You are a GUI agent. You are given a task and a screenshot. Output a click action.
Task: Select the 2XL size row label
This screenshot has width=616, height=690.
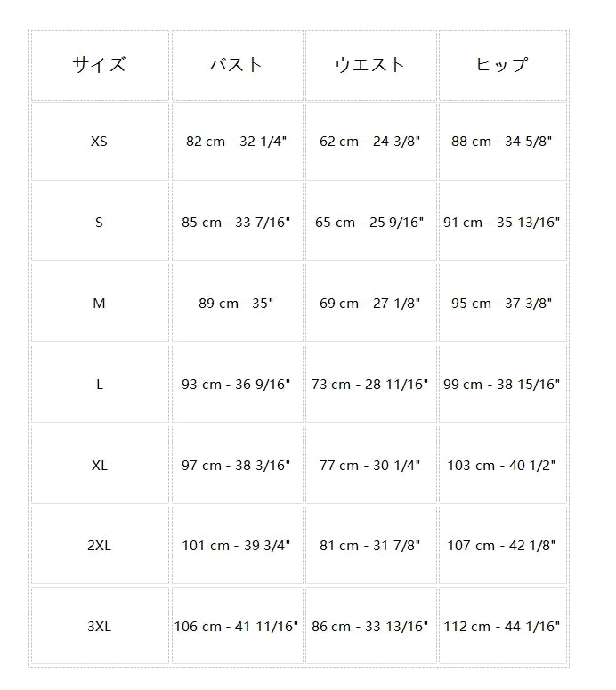(x=99, y=546)
